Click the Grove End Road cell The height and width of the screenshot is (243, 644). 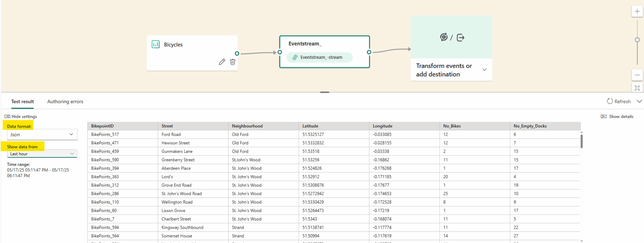point(193,185)
